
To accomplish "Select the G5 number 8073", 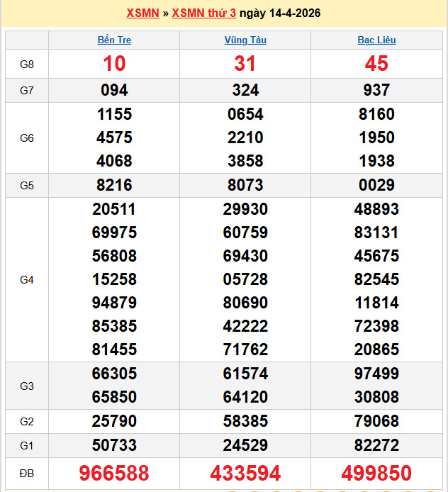I will (245, 185).
